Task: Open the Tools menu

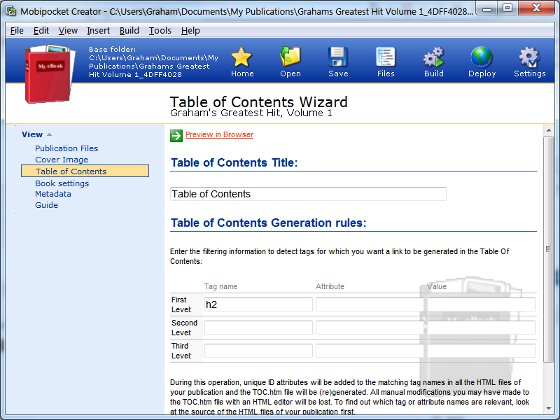Action: [160, 31]
